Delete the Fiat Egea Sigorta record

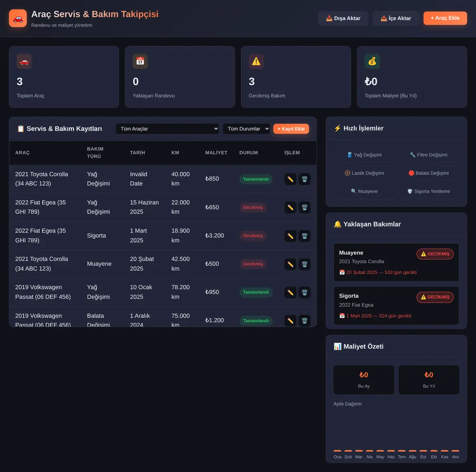pyautogui.click(x=305, y=236)
